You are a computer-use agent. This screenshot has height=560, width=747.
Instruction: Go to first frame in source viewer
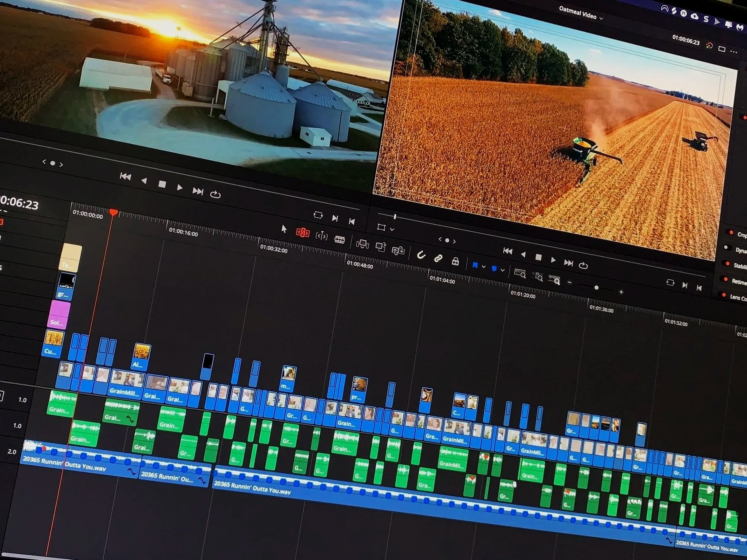pos(126,176)
